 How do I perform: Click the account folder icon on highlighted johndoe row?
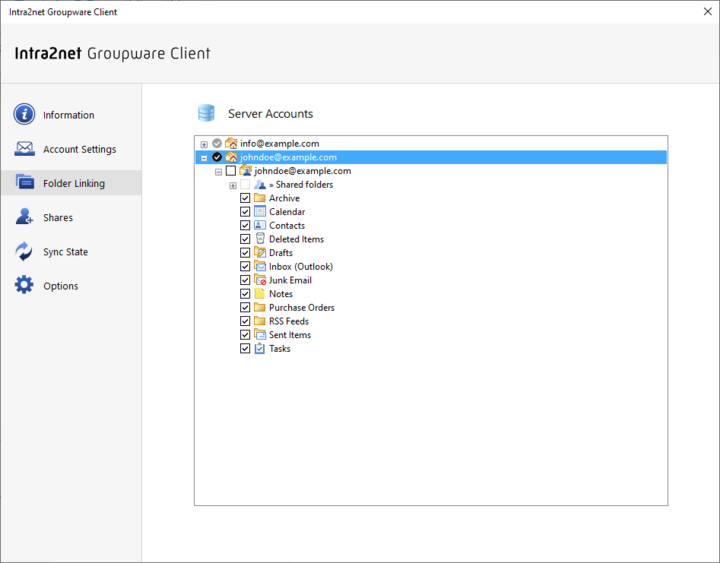[231, 157]
